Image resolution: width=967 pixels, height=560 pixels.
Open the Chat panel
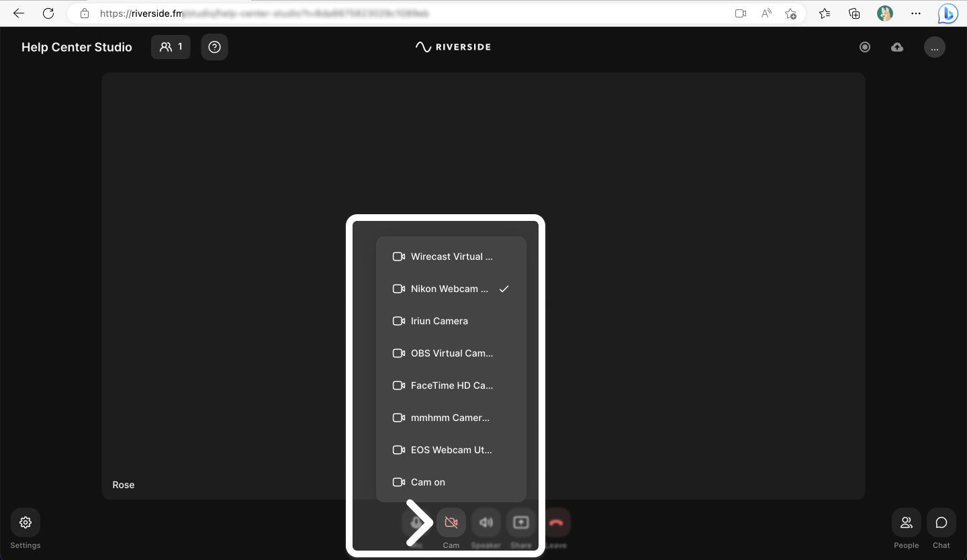pyautogui.click(x=941, y=522)
